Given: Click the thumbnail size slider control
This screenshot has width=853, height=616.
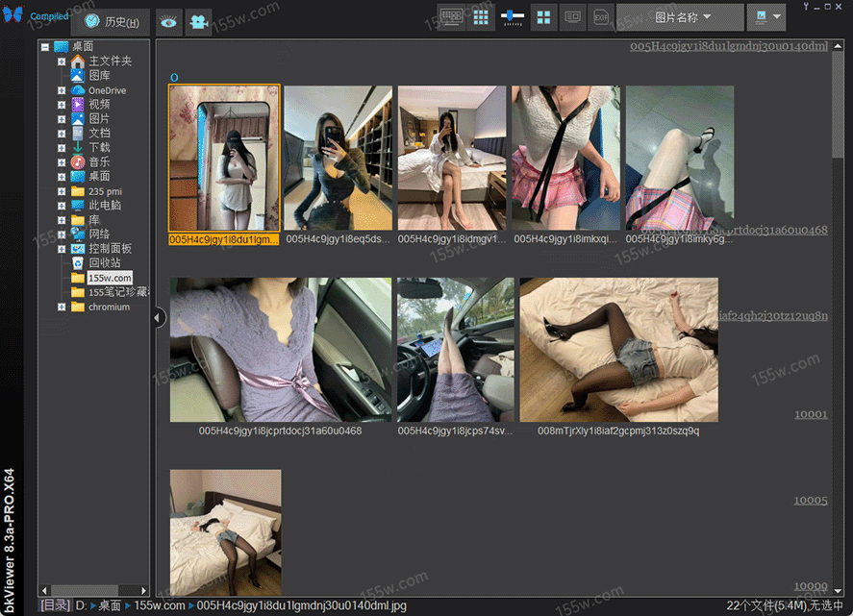Looking at the screenshot, I should [513, 17].
